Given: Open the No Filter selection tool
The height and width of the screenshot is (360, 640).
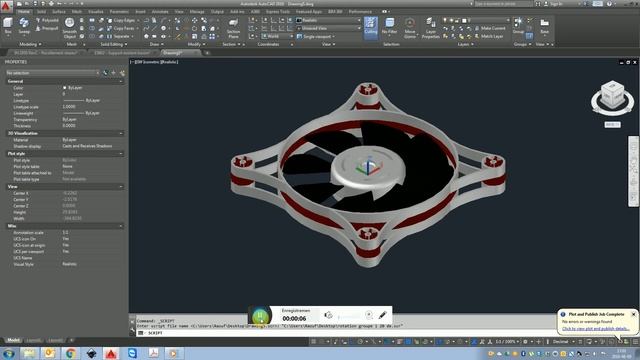Looking at the screenshot, I should (389, 26).
